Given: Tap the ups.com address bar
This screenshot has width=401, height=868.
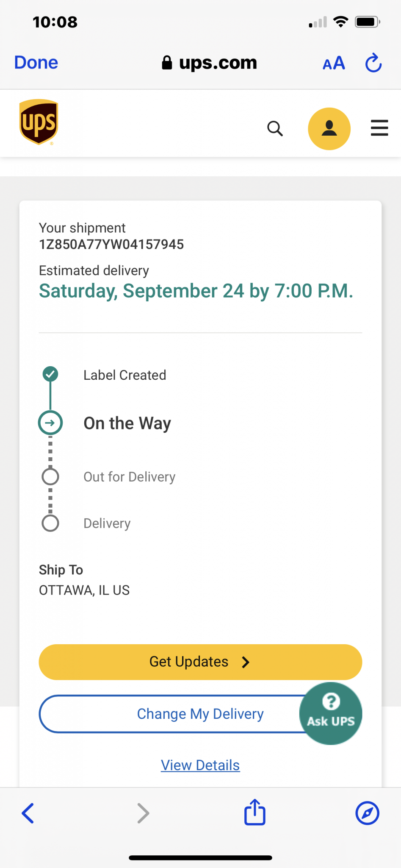Looking at the screenshot, I should pos(209,63).
